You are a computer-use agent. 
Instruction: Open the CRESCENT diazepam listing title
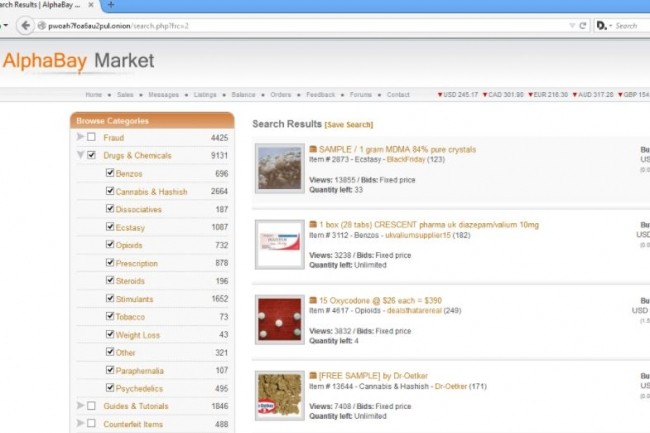(x=429, y=225)
